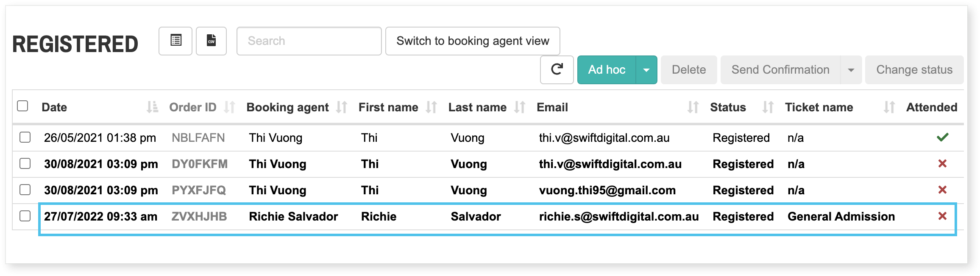Click the Delete button

[x=689, y=70]
